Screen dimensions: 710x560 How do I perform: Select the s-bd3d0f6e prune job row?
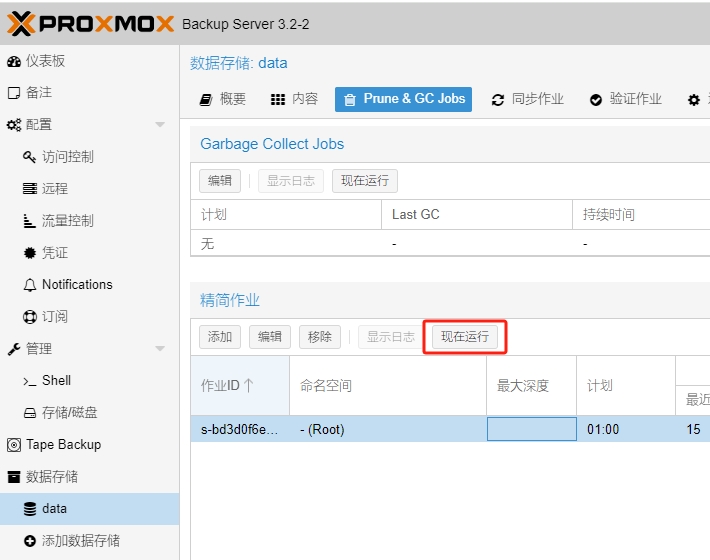point(238,429)
